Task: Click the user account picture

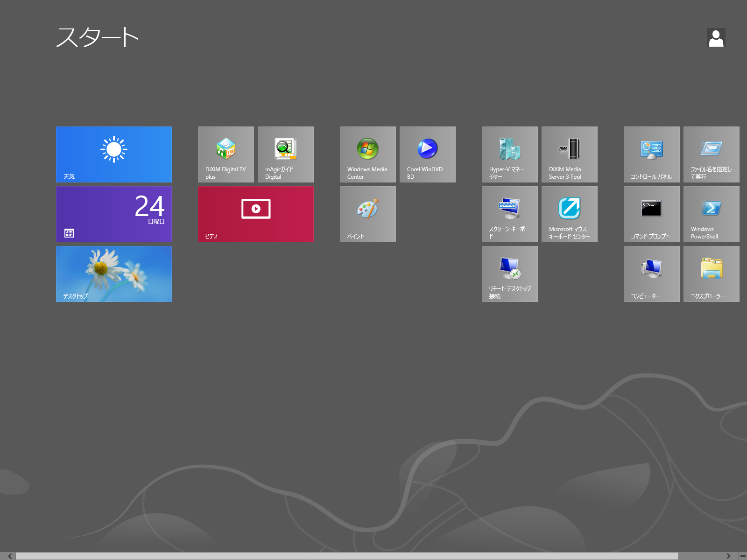Action: [x=716, y=38]
